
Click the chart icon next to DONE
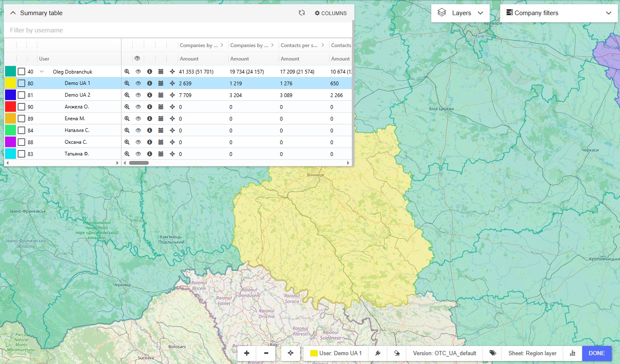573,353
